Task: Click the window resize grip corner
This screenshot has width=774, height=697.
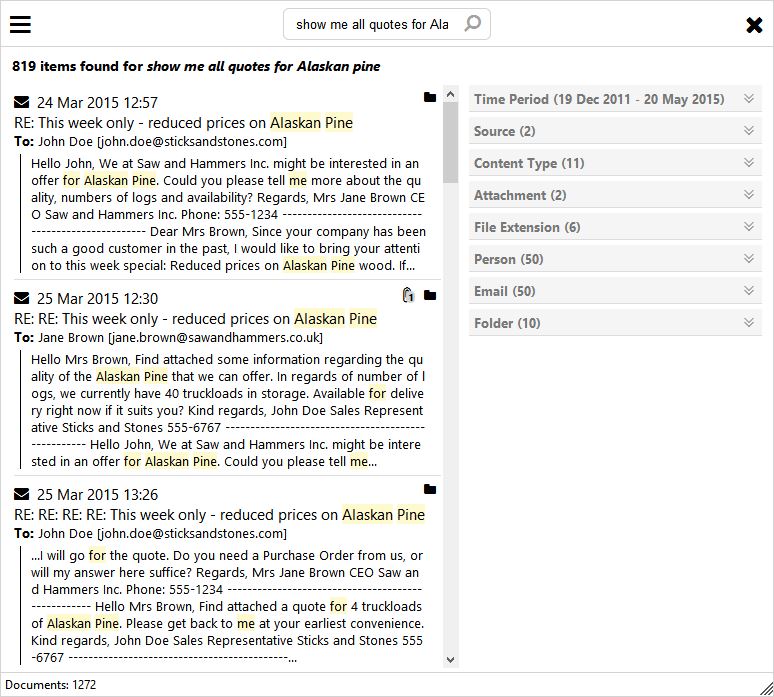Action: coord(767,689)
